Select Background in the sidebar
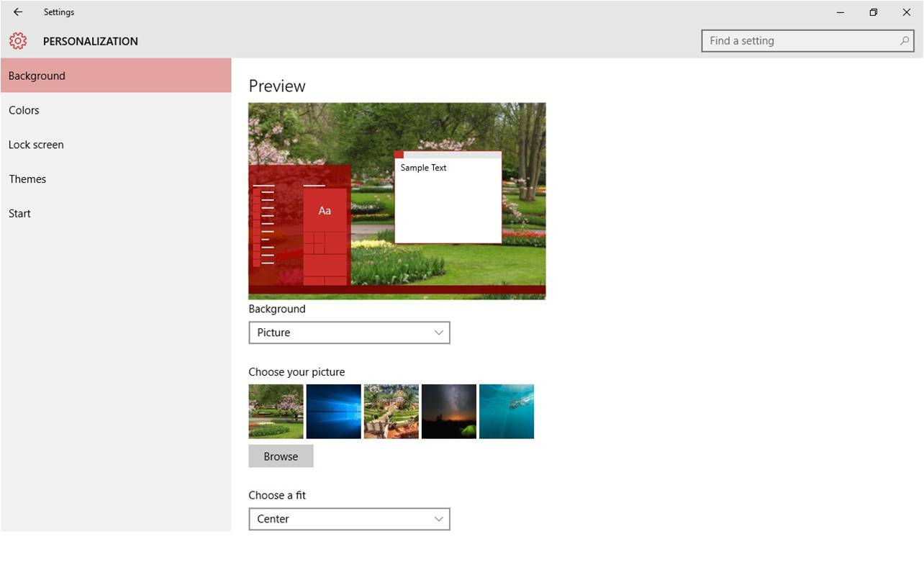This screenshot has height=575, width=924. click(x=37, y=76)
